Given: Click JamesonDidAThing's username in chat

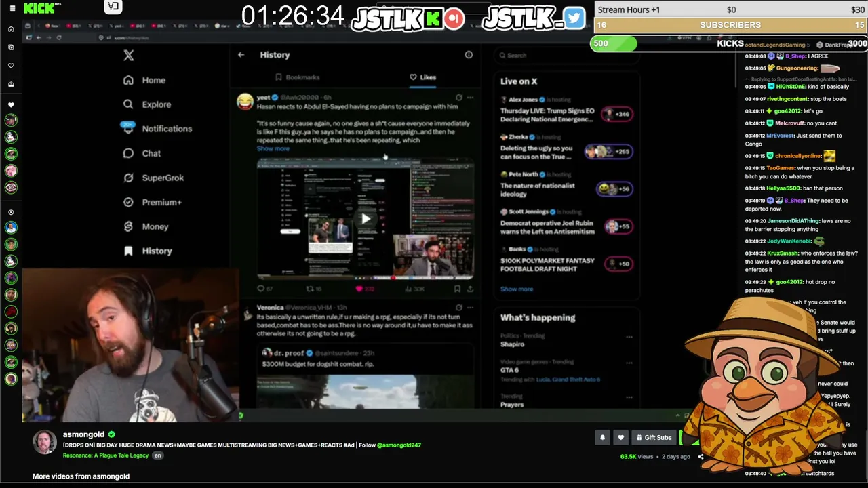Looking at the screenshot, I should tap(793, 221).
